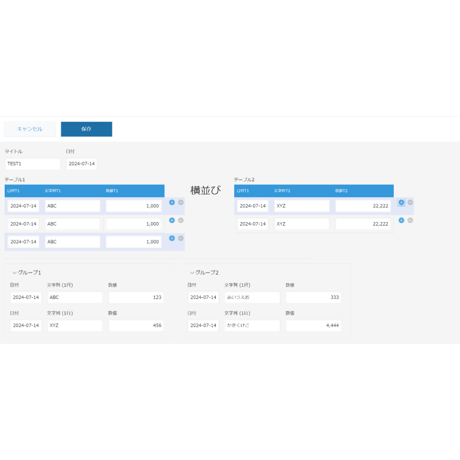
Task: Edit the タイトル field containing TEST1
Action: point(32,164)
